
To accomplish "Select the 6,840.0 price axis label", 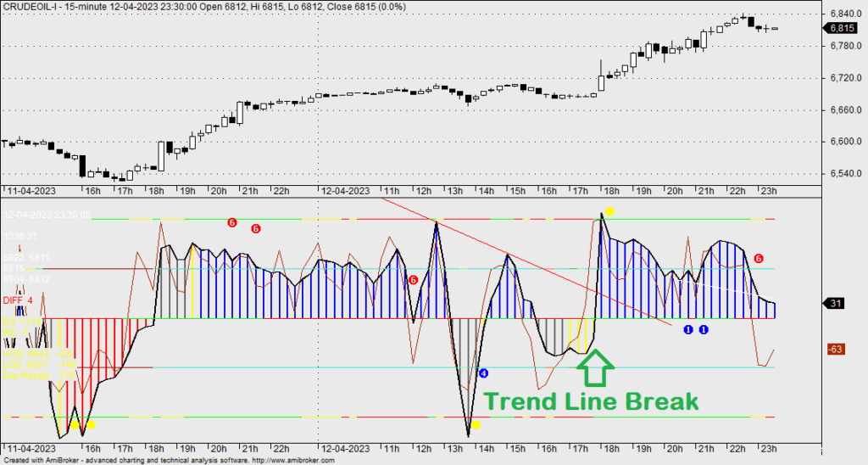I will (846, 14).
